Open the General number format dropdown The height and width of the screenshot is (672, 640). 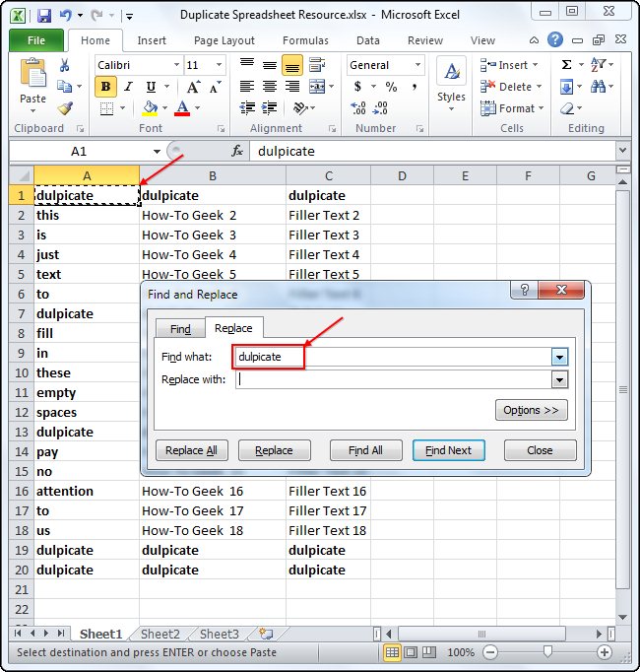pos(417,65)
